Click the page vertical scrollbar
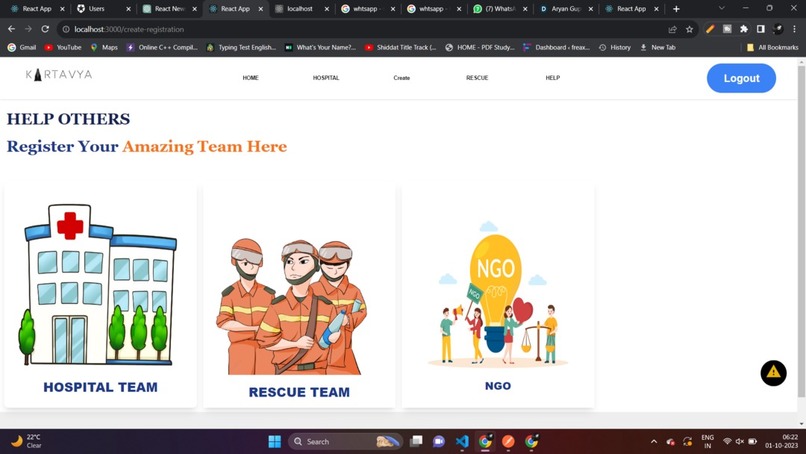The height and width of the screenshot is (454, 806). pyautogui.click(x=801, y=231)
